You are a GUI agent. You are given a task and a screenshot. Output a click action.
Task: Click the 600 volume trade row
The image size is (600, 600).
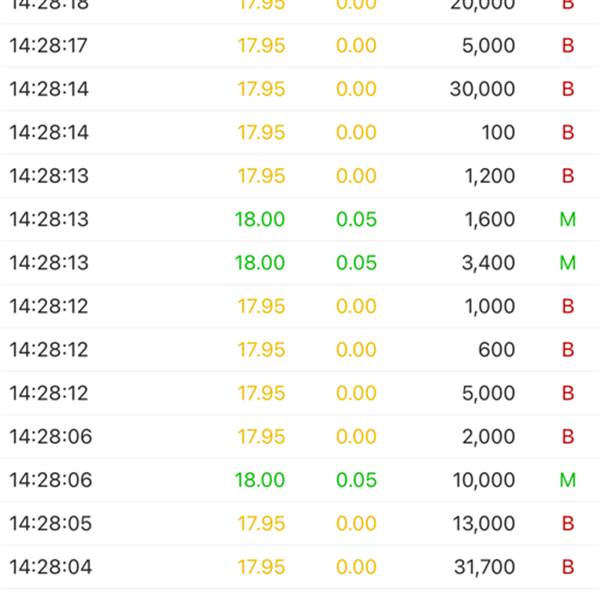pyautogui.click(x=300, y=350)
